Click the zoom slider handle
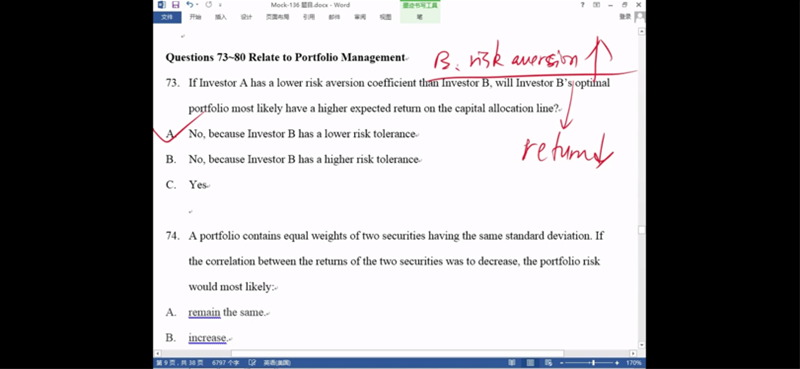Image resolution: width=800 pixels, height=369 pixels. [593, 363]
